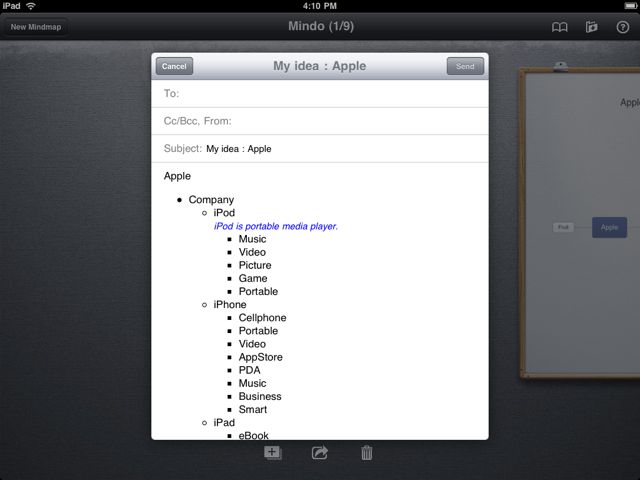Click the small iPod node in mindmap
This screenshot has width=640, height=480.
pos(563,227)
